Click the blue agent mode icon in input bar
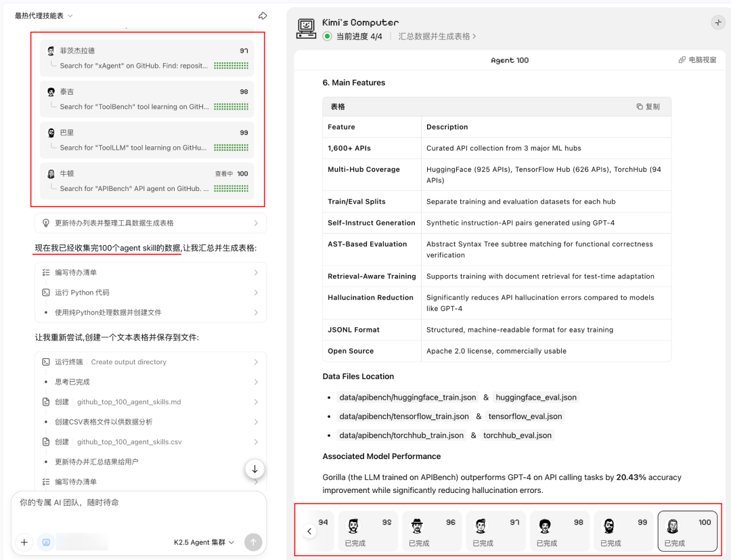The width and height of the screenshot is (731, 560). pos(46,542)
